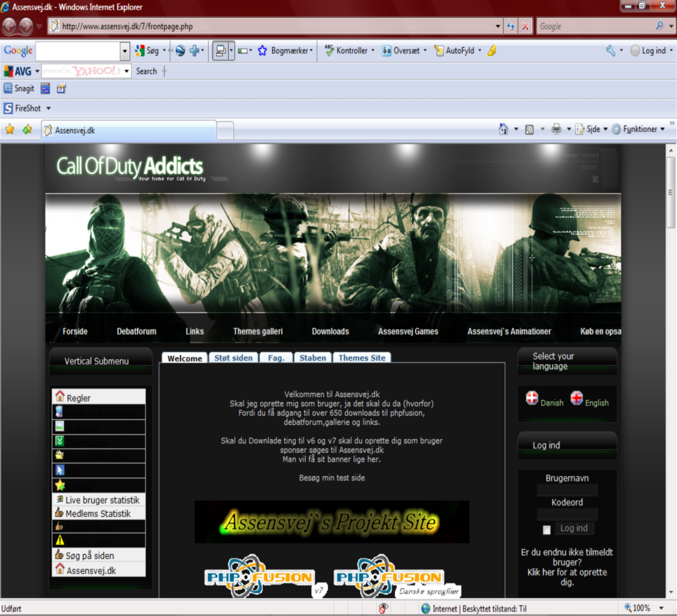Click Themes galleri in navigation bar
The width and height of the screenshot is (677, 616).
[x=258, y=332]
